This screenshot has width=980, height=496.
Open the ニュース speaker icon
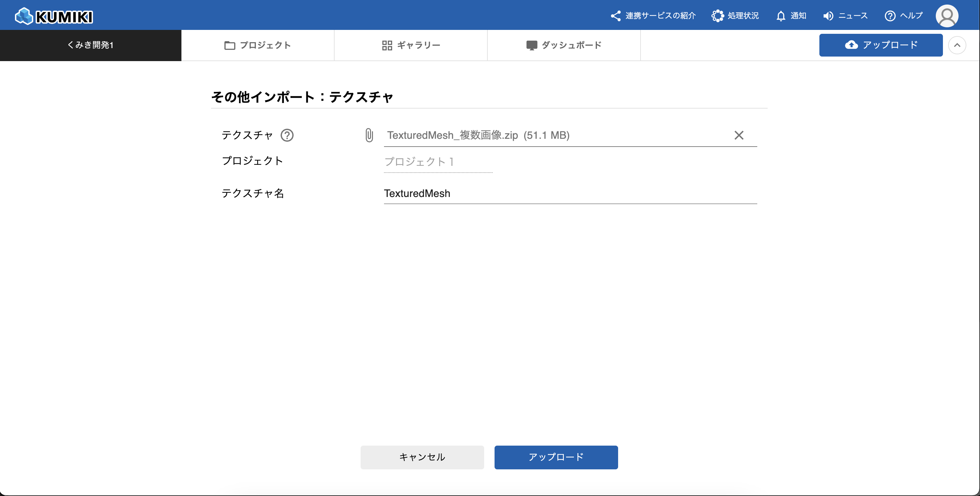[828, 16]
